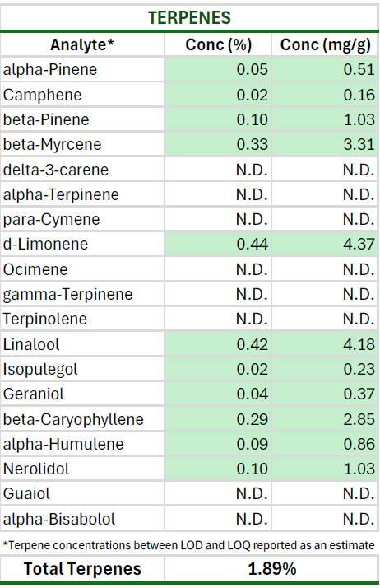Click the LOD and LOQ footnote text
The width and height of the screenshot is (380, 588).
pos(188,544)
